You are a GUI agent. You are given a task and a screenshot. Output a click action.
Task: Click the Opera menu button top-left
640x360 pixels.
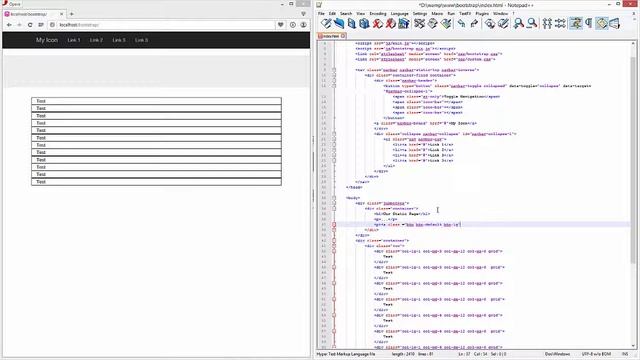point(11,4)
